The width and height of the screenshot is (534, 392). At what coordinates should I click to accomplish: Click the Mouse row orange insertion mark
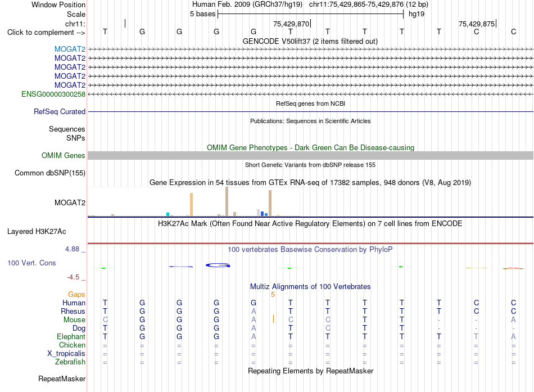(x=273, y=319)
